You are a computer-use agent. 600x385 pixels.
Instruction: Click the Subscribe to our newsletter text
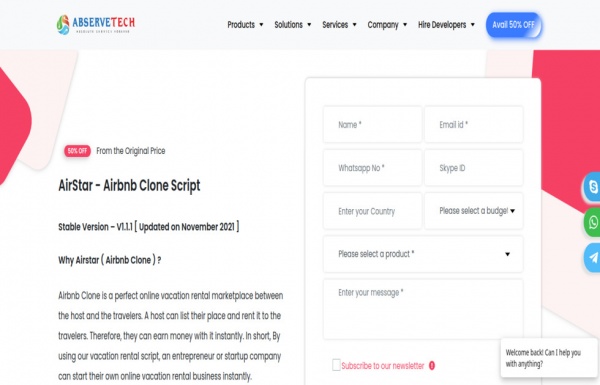383,366
